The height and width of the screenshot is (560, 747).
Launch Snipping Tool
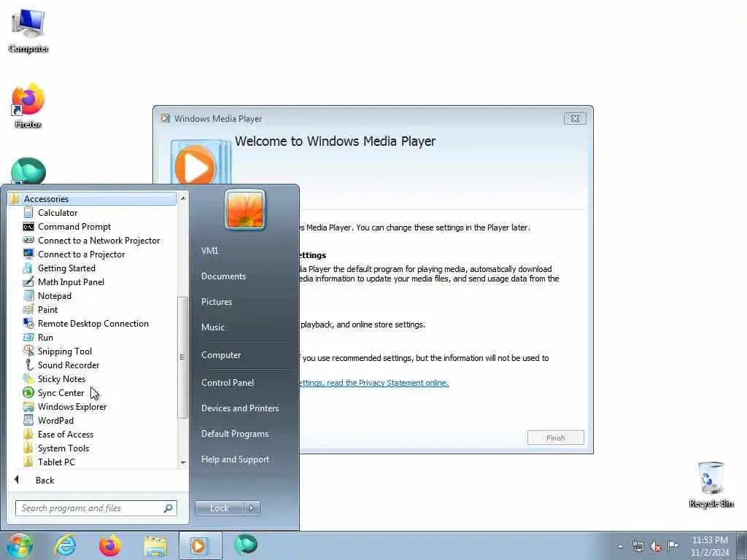[x=65, y=351]
